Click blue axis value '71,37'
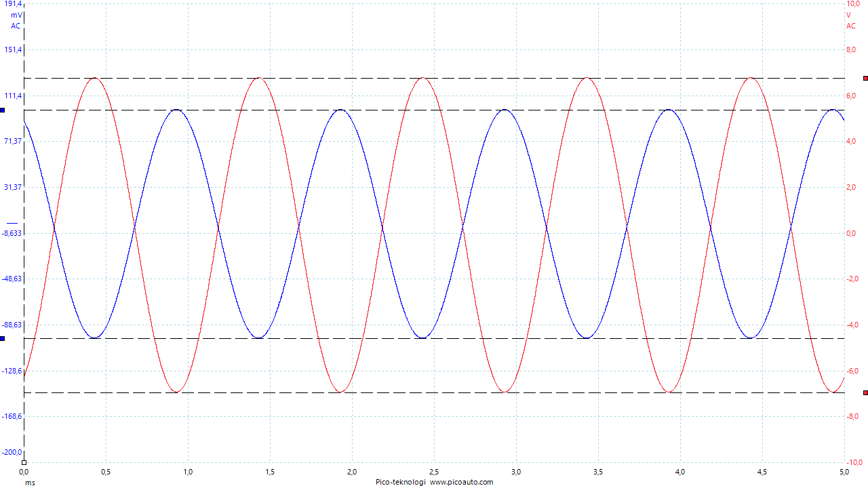Image resolution: width=868 pixels, height=488 pixels. [13, 141]
